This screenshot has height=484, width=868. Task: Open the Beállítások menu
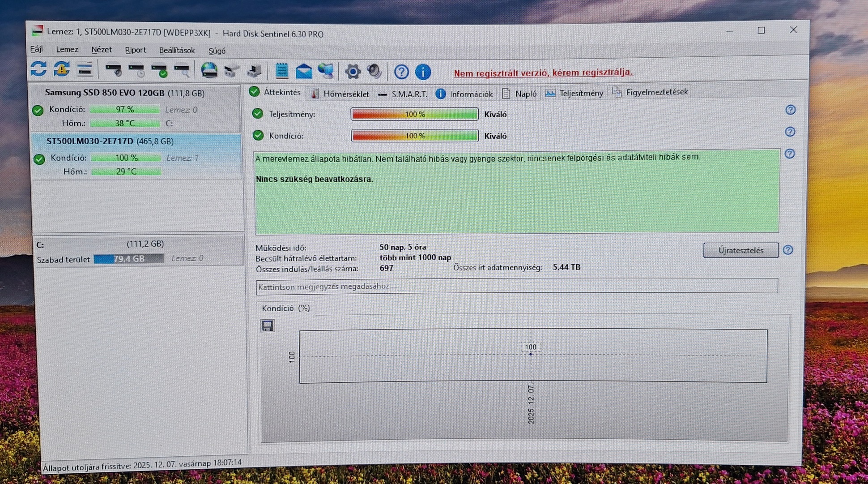click(x=177, y=51)
